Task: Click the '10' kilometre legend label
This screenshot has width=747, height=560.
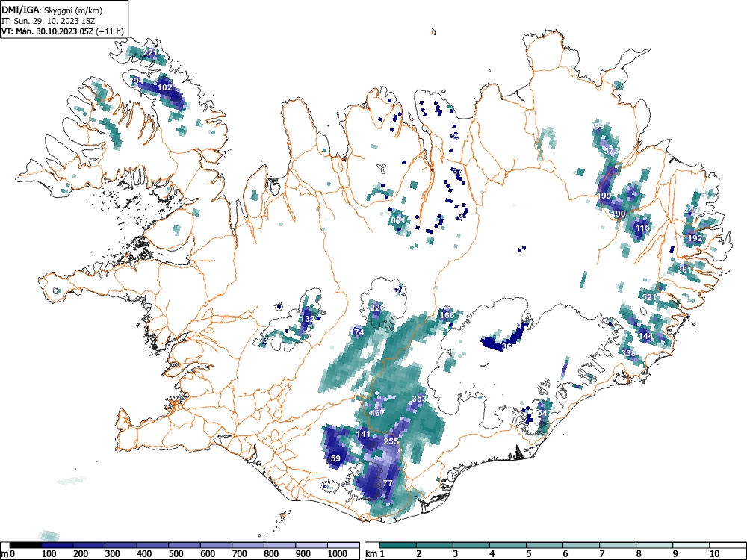Action: click(713, 554)
